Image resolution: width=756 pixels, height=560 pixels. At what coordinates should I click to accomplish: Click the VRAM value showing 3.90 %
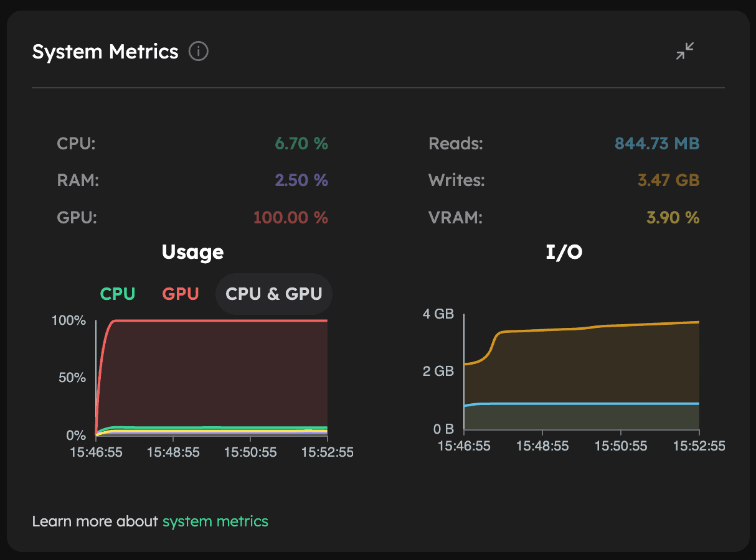(672, 217)
